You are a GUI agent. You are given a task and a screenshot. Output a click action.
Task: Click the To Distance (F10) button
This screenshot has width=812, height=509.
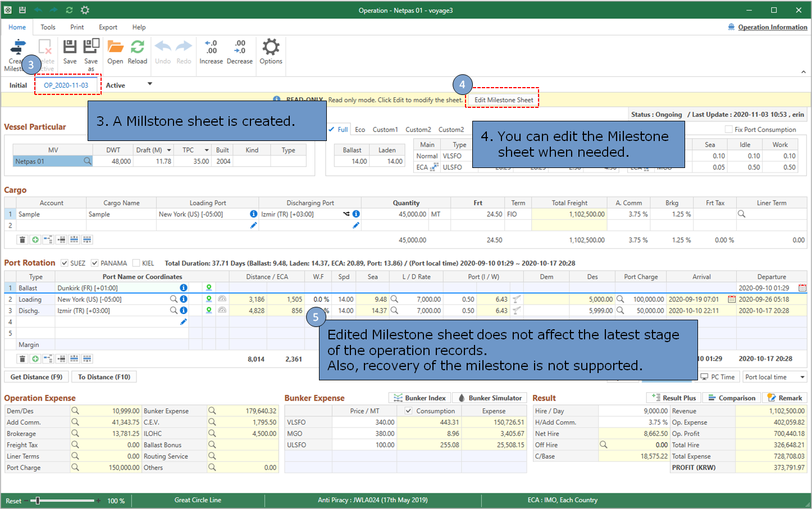point(104,377)
